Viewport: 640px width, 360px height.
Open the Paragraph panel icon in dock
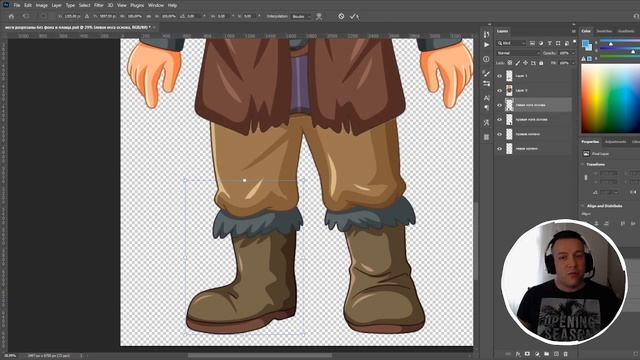pyautogui.click(x=486, y=107)
